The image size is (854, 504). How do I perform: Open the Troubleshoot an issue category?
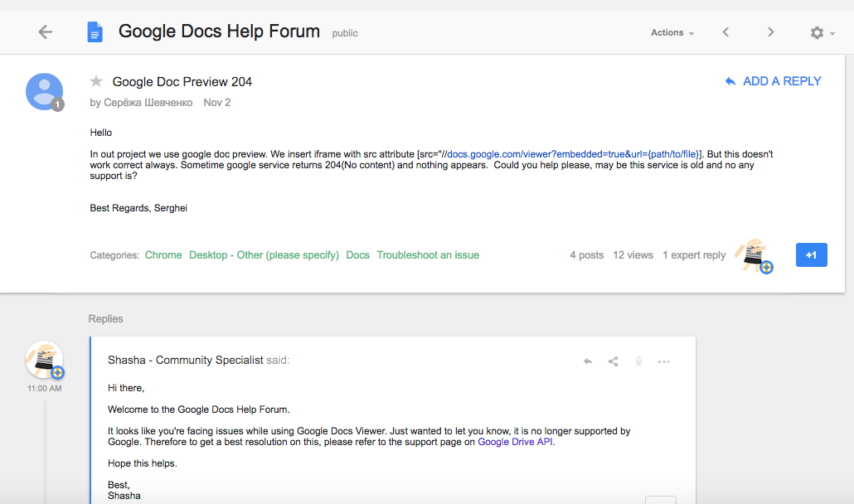click(x=428, y=254)
